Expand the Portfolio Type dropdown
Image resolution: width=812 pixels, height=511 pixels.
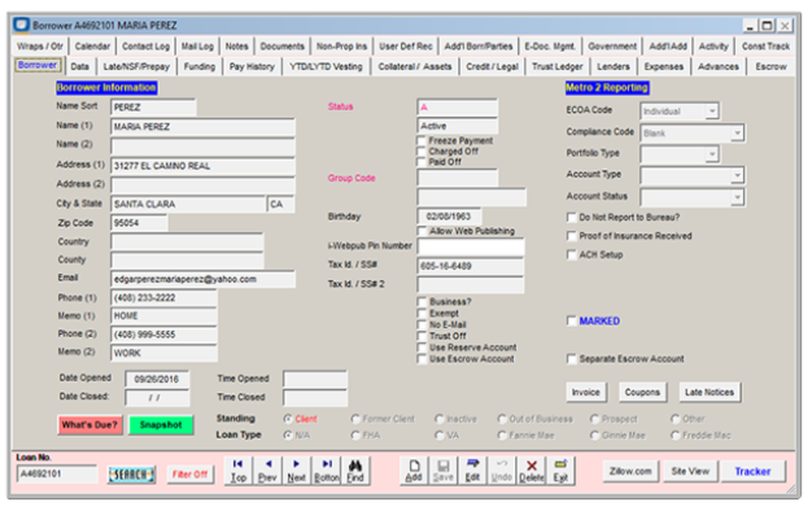tap(712, 154)
